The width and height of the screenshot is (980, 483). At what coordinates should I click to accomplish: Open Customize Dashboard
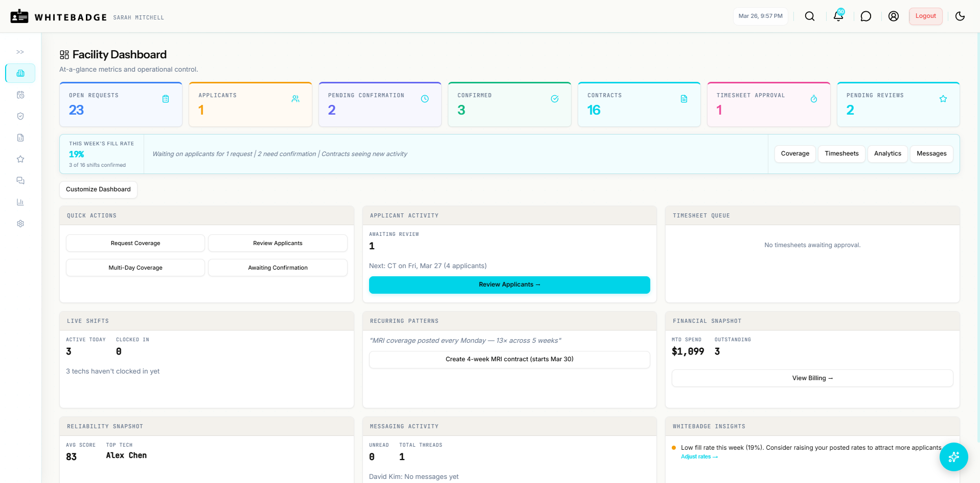point(98,189)
